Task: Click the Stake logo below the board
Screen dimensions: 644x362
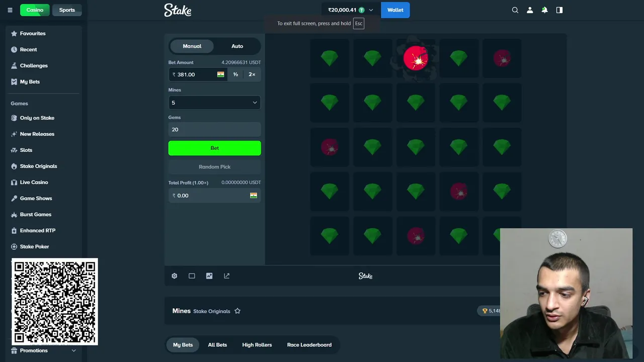Action: (365, 276)
